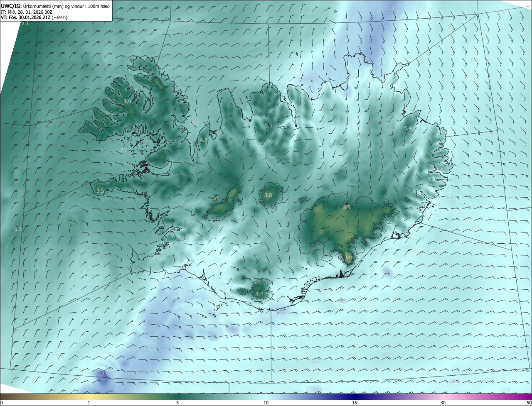The height and width of the screenshot is (406, 532).
Task: Click the colorbar tick label 10
Action: (x=266, y=403)
